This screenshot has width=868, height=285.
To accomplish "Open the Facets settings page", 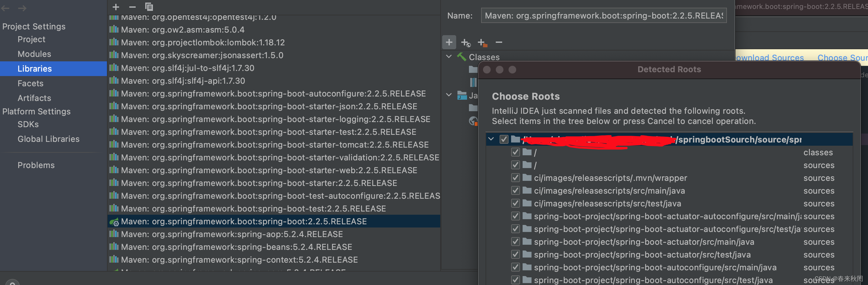I will point(30,83).
